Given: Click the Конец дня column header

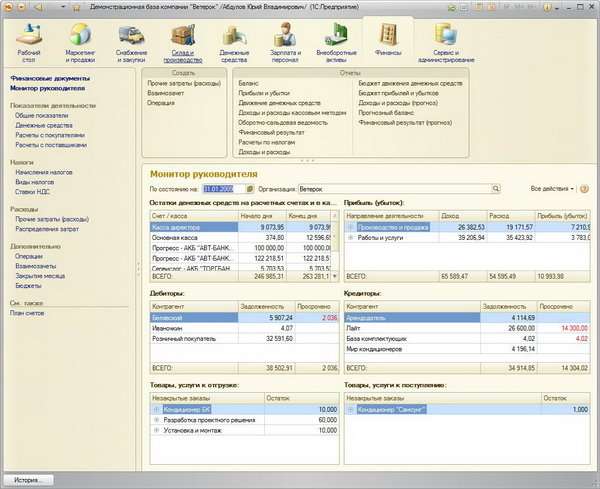Looking at the screenshot, I should click(309, 216).
